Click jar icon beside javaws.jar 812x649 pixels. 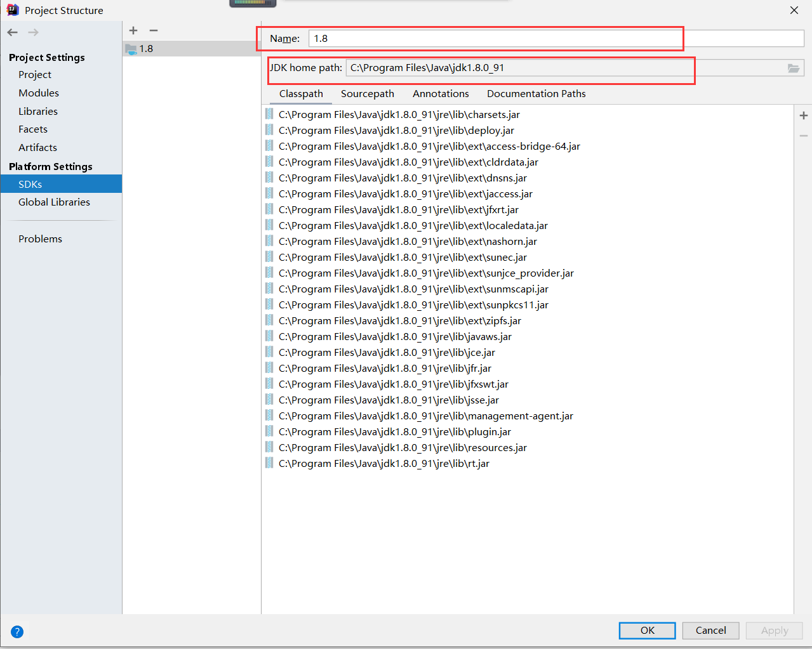click(269, 336)
